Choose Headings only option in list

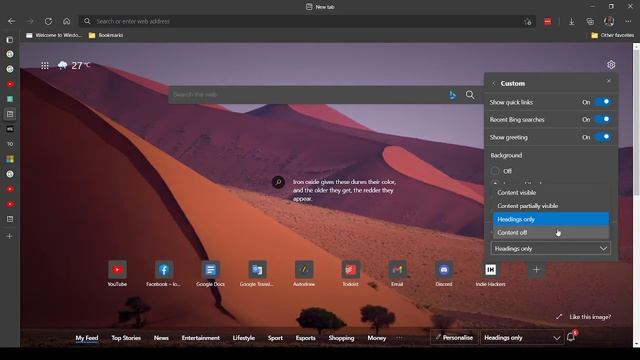click(x=551, y=219)
